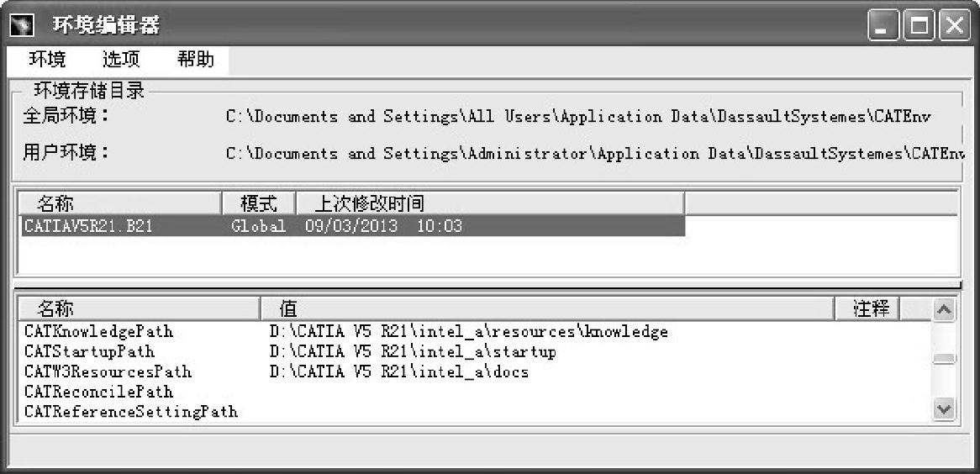Select the CATReconcilePath variable
980x474 pixels.
tap(98, 392)
